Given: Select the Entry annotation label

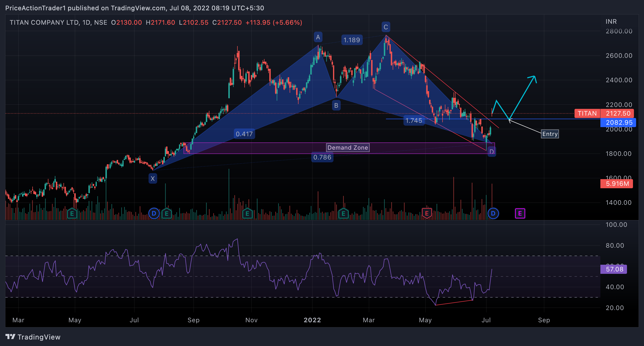Looking at the screenshot, I should [550, 134].
